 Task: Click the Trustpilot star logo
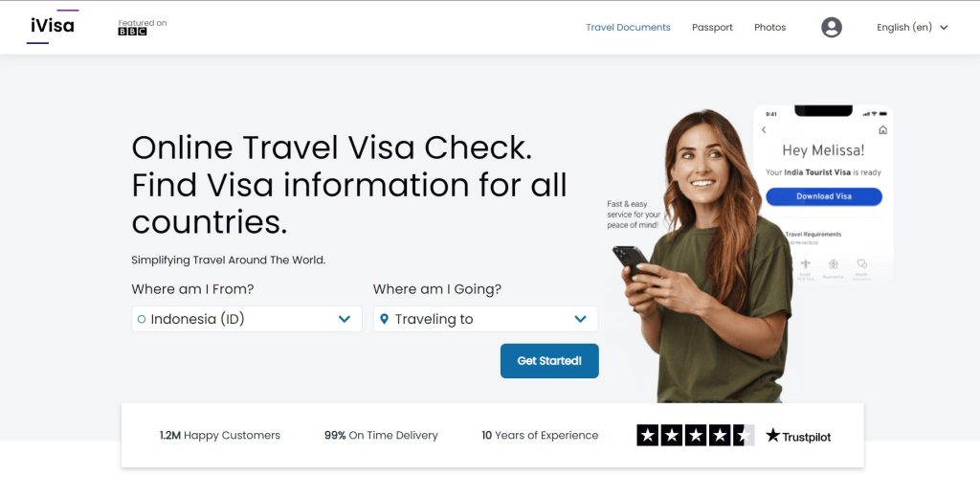coord(798,436)
